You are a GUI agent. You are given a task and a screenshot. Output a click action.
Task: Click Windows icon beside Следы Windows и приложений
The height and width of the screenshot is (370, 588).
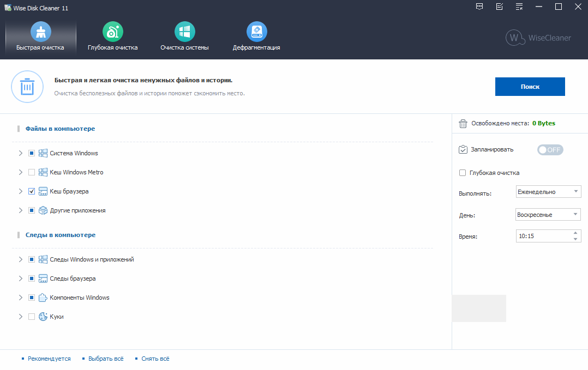click(43, 259)
